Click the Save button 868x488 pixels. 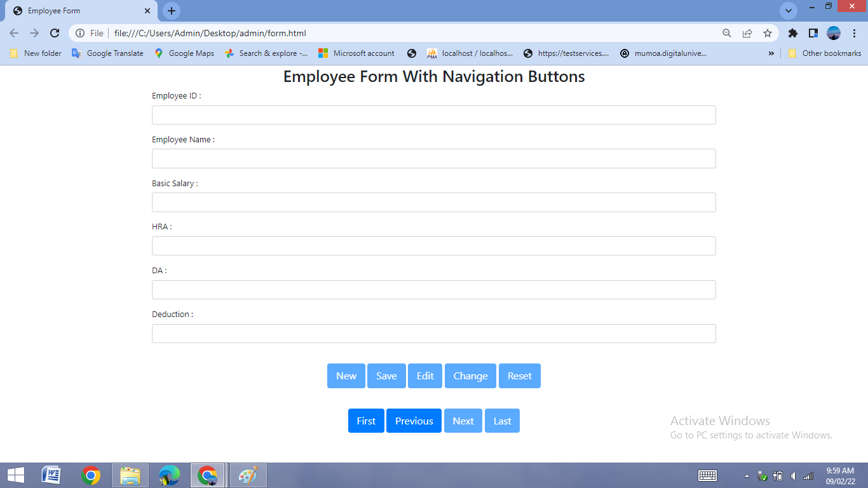(386, 376)
